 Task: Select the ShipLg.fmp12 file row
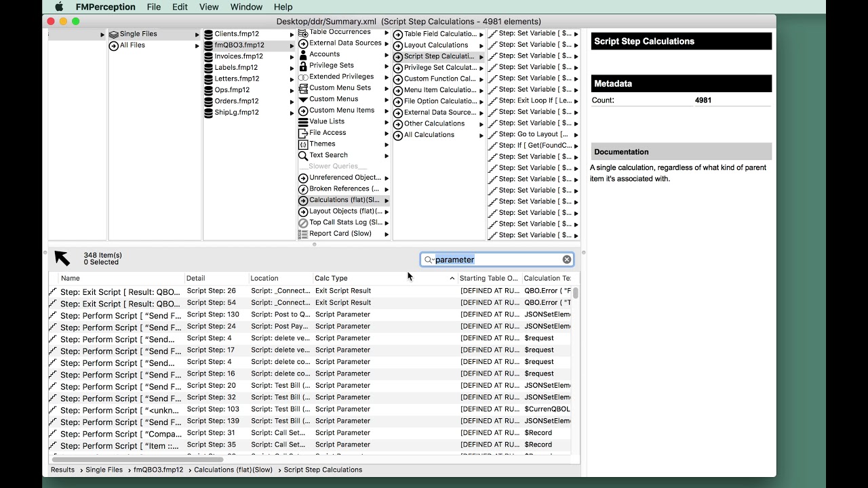pos(250,113)
